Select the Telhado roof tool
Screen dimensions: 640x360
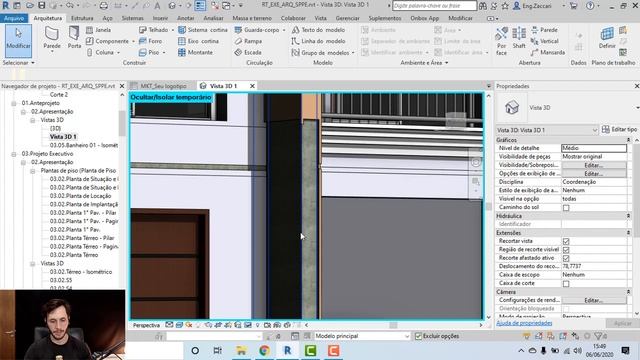pyautogui.click(x=153, y=30)
